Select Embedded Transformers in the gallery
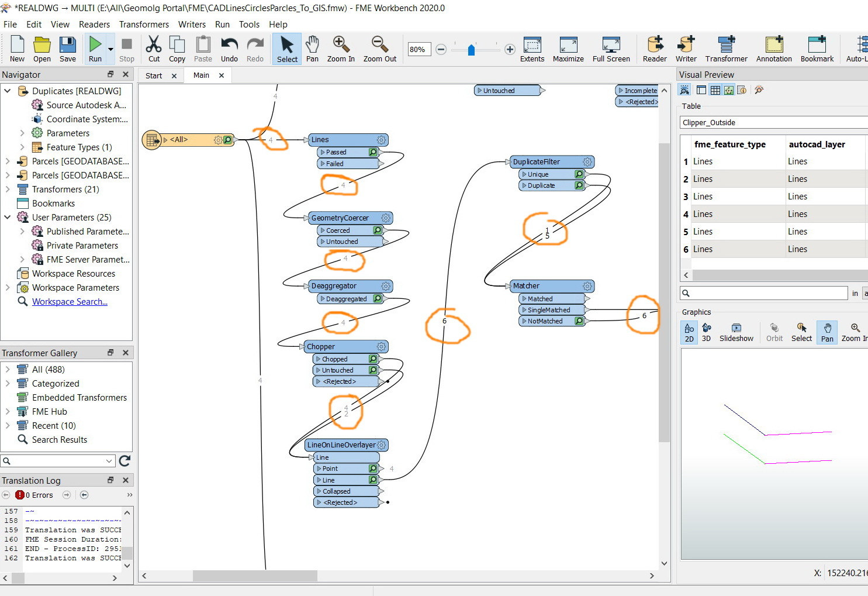 point(79,398)
